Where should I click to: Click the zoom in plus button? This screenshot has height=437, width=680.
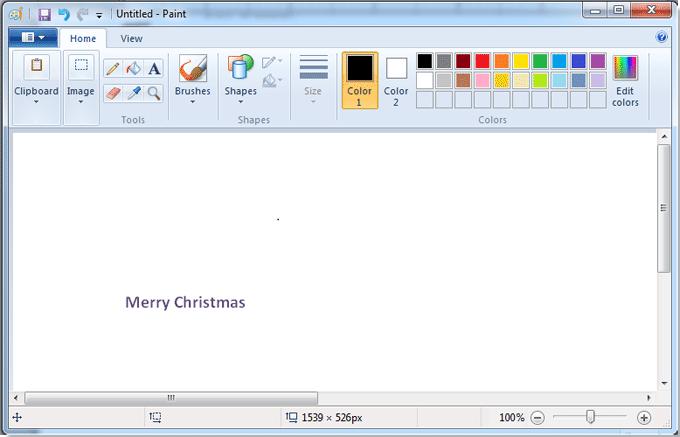tap(644, 417)
